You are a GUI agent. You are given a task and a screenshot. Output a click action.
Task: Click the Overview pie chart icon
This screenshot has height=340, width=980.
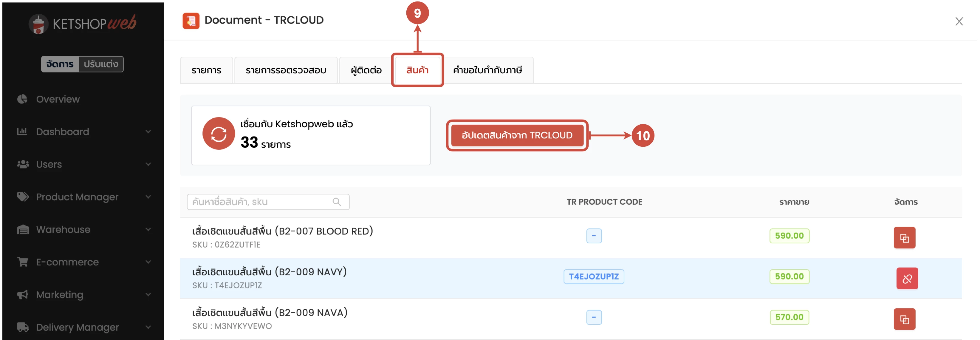click(22, 99)
